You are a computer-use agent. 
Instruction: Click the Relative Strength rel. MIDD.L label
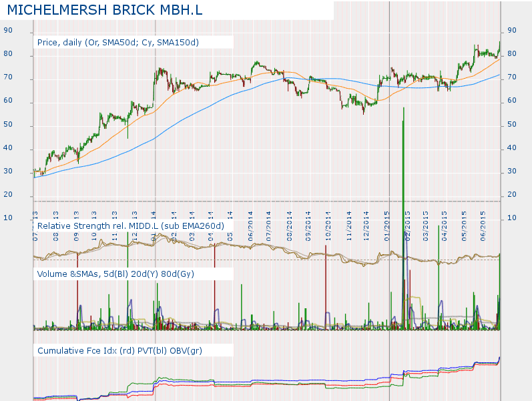[131, 226]
